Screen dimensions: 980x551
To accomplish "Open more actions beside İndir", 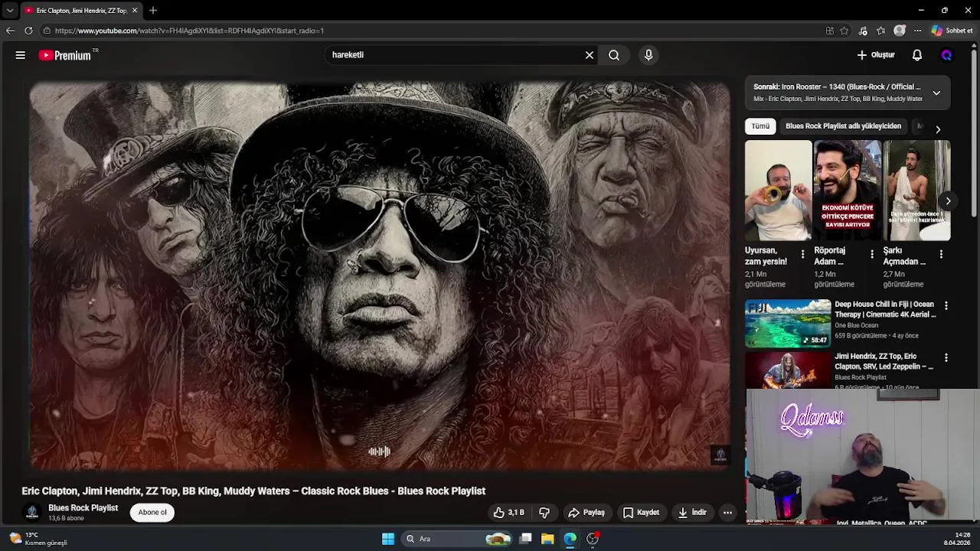I will click(x=728, y=513).
